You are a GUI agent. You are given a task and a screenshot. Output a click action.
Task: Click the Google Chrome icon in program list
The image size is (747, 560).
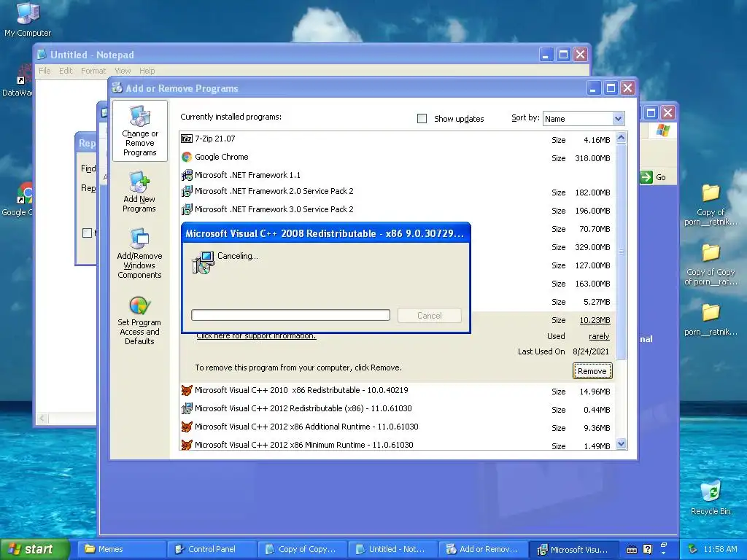click(x=187, y=157)
